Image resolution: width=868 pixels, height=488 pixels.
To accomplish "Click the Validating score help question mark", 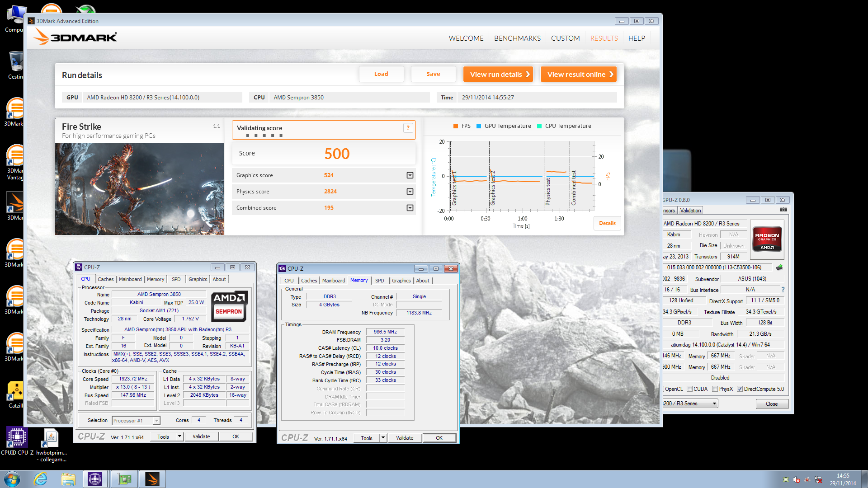I will (x=408, y=128).
